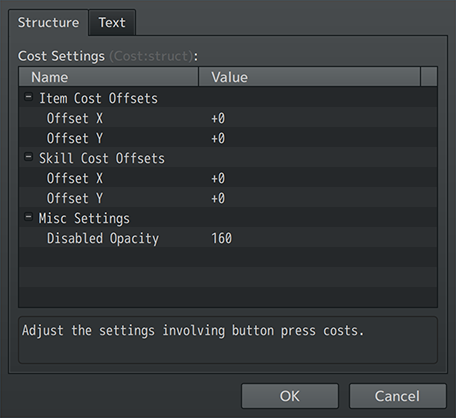Click the description box about button press costs
The width and height of the screenshot is (456, 418).
pyautogui.click(x=228, y=340)
